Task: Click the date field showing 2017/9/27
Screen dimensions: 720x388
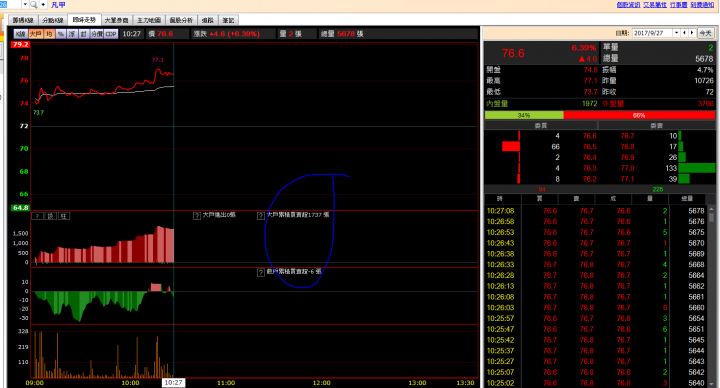Action: click(x=652, y=33)
